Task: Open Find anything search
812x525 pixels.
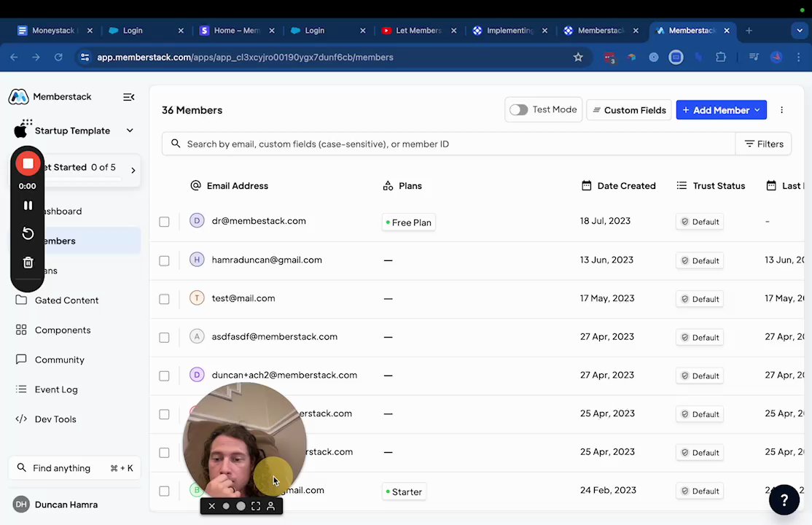Action: [x=74, y=468]
